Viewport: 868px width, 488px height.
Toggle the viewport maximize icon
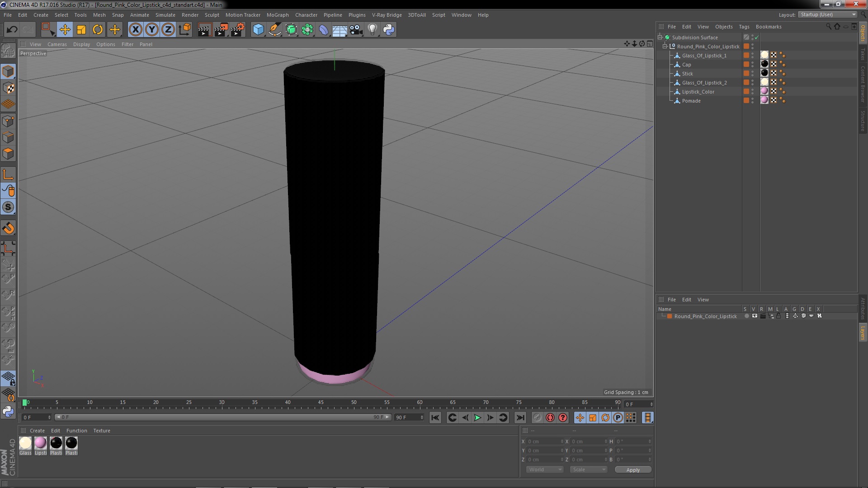click(x=650, y=44)
